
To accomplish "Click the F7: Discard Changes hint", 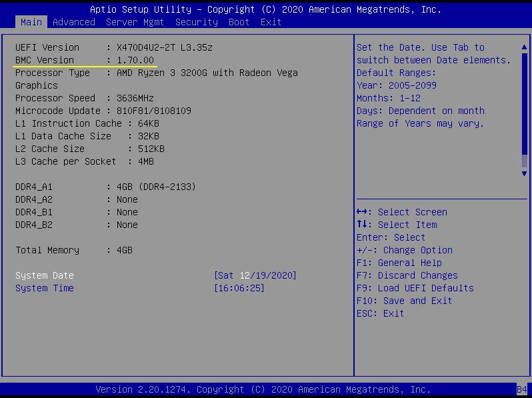I will 407,275.
